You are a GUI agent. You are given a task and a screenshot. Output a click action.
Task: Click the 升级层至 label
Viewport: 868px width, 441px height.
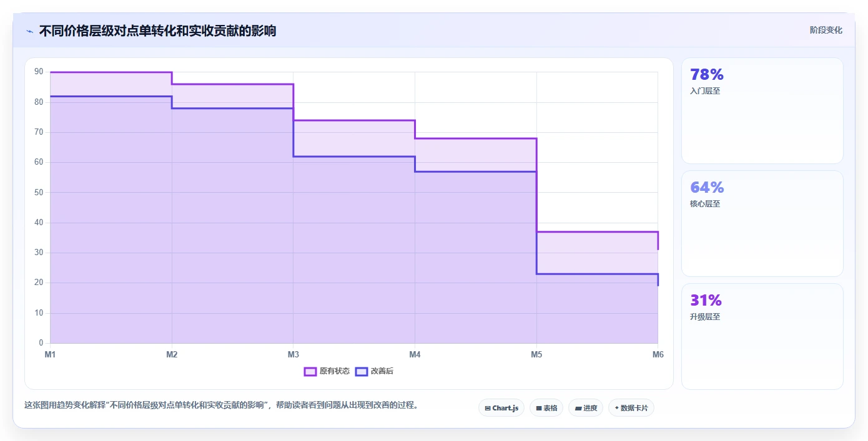(x=705, y=317)
